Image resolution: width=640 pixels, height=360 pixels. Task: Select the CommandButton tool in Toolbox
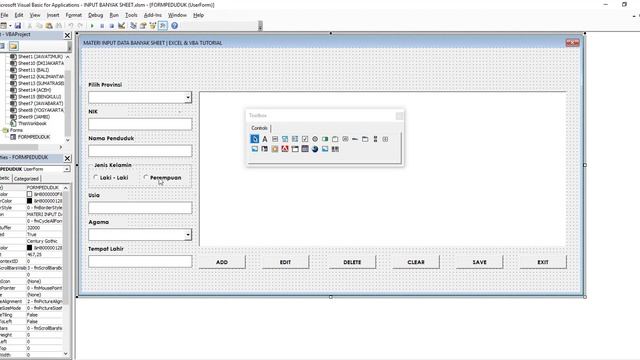[x=345, y=139]
